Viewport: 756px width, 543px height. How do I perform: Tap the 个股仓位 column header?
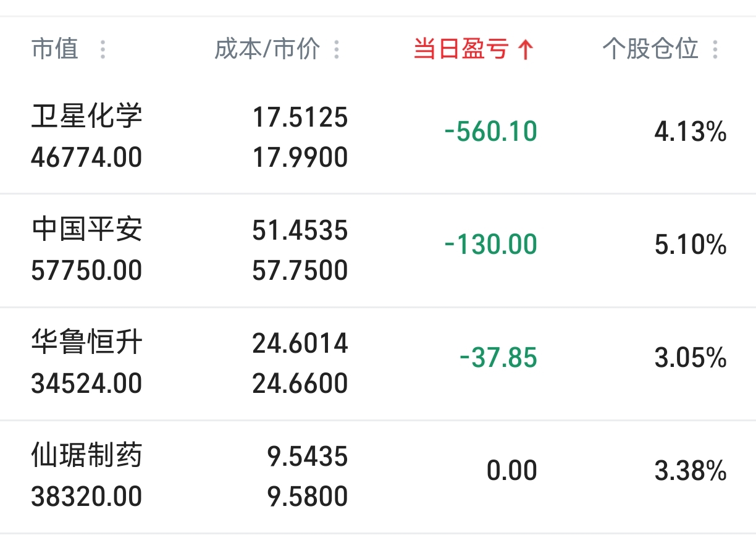point(650,49)
